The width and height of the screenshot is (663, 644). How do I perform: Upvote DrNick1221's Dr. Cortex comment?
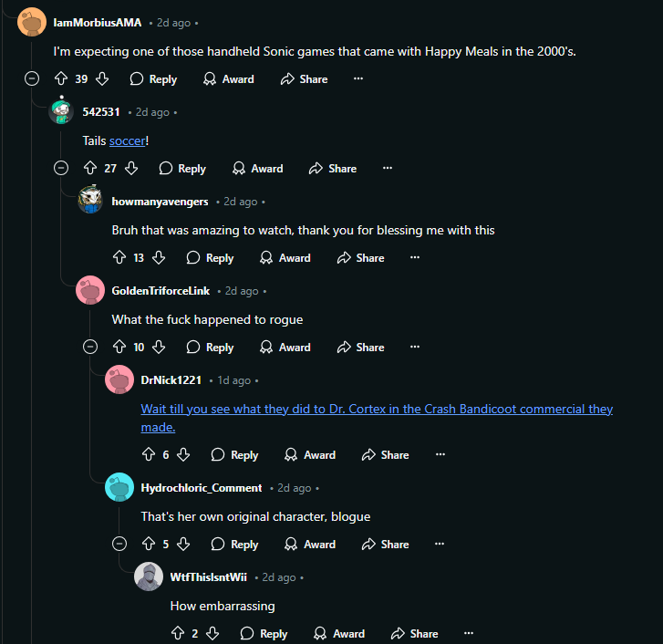click(x=149, y=455)
